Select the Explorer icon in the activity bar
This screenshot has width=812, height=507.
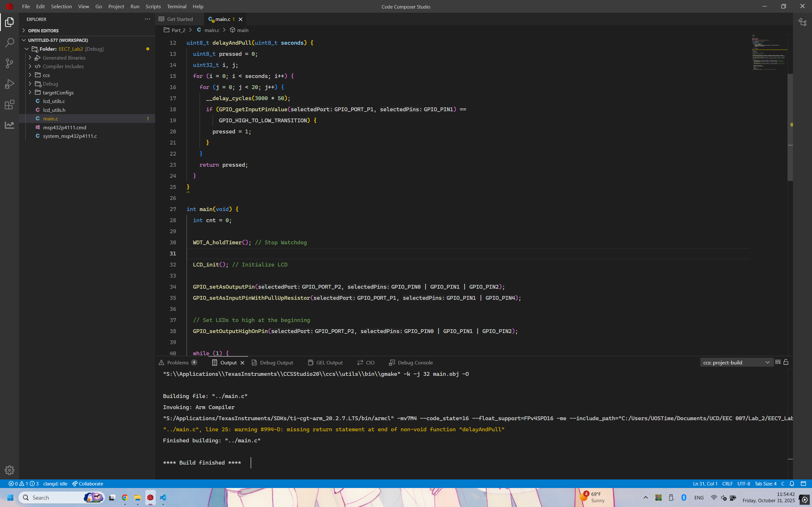coord(9,22)
